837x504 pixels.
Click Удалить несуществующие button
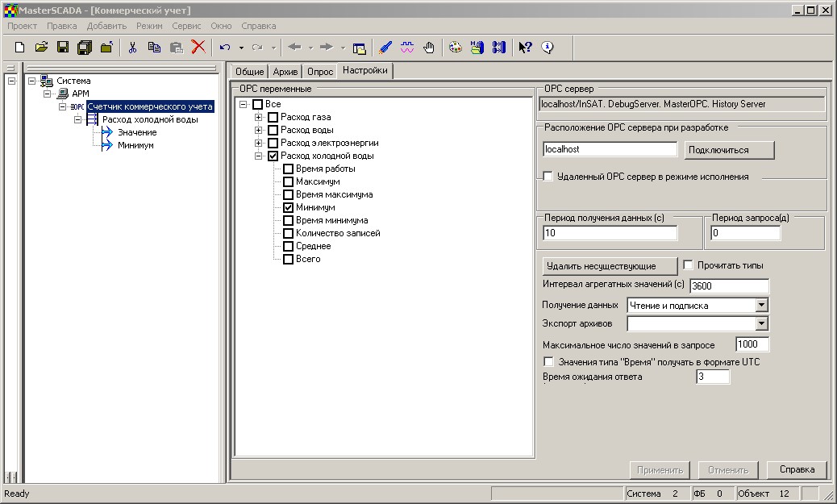point(610,266)
